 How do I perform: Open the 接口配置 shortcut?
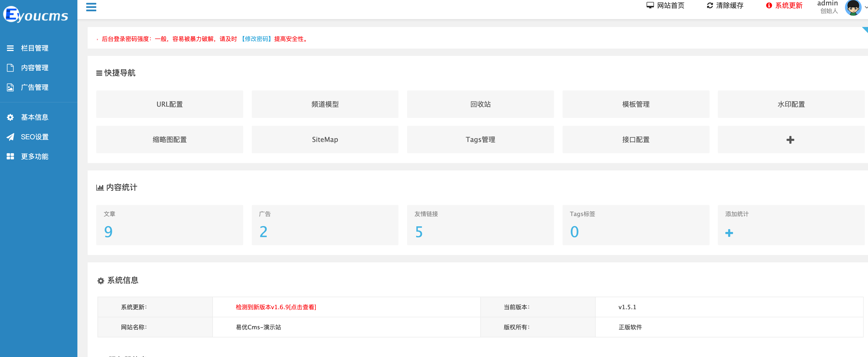[636, 139]
